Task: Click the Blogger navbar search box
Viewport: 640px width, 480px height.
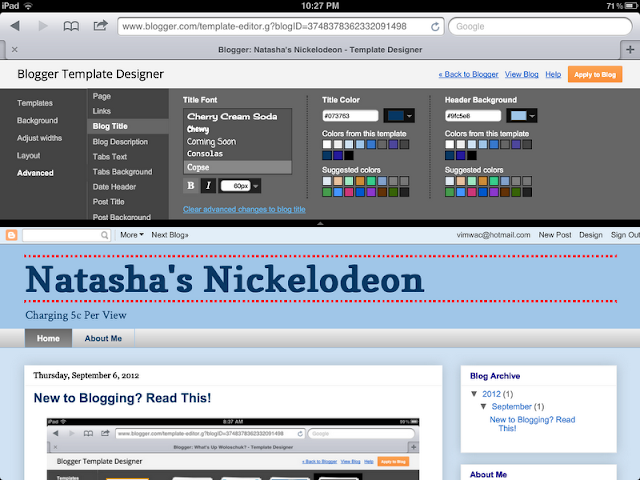Action: click(66, 235)
